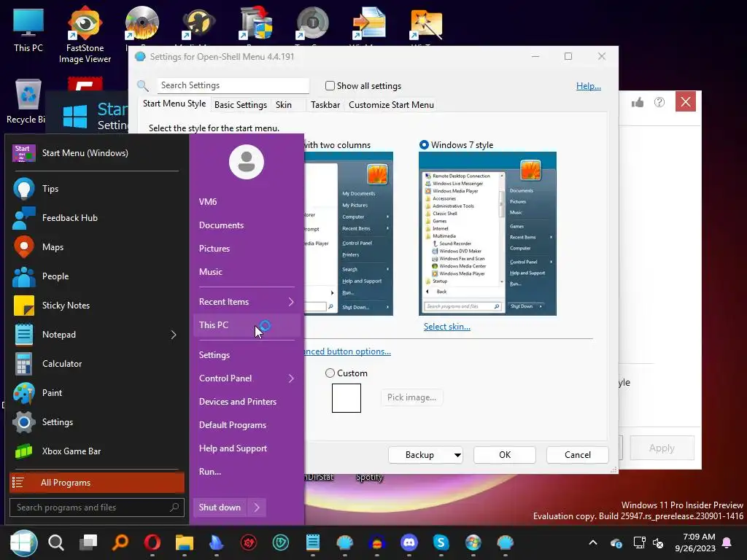Open Opera browser from taskbar
The width and height of the screenshot is (747, 560).
(152, 542)
